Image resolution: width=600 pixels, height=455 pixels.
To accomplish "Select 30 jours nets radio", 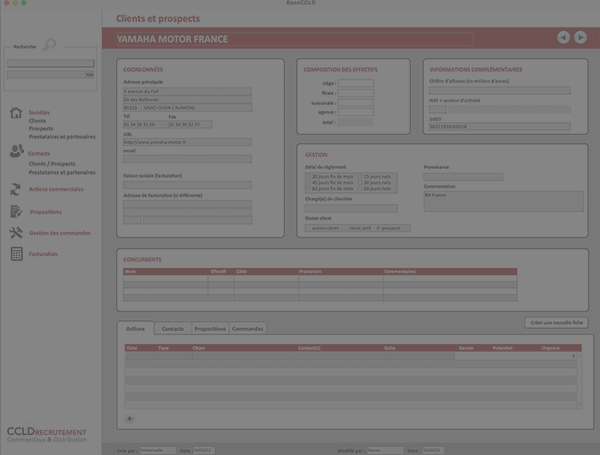I will click(x=360, y=183).
